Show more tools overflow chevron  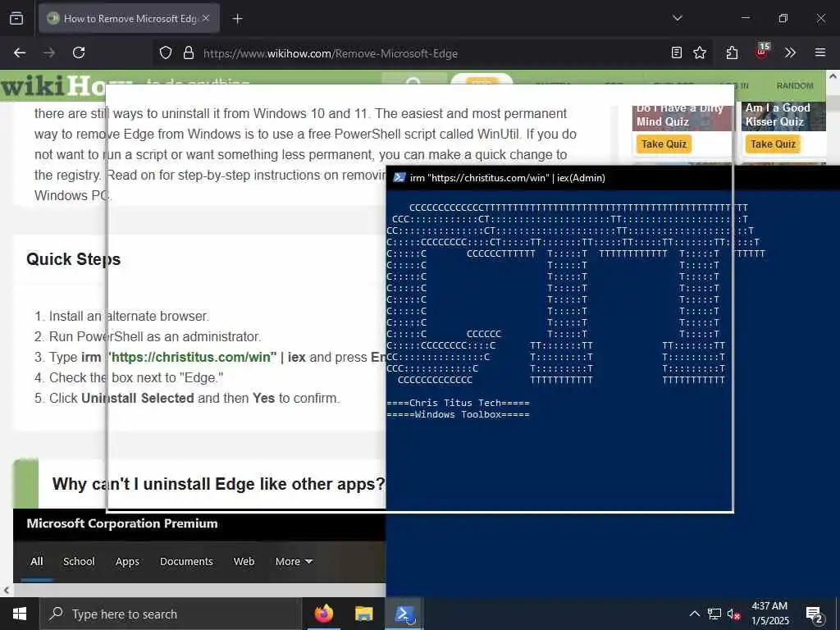click(x=790, y=52)
